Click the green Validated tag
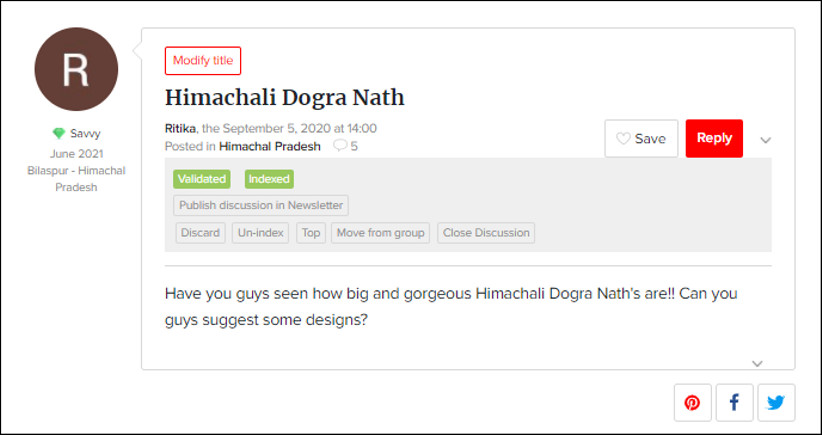The height and width of the screenshot is (435, 822). (x=202, y=179)
